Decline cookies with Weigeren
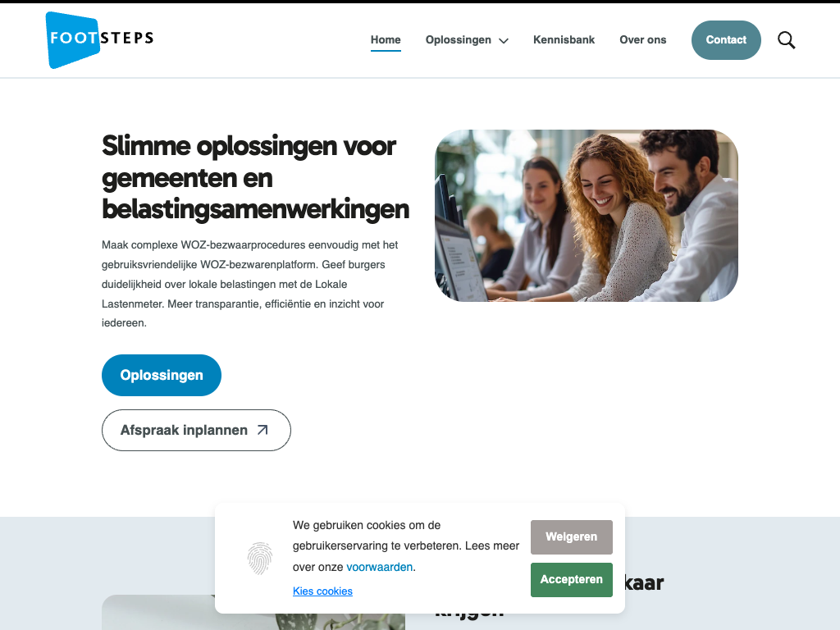 coord(571,536)
